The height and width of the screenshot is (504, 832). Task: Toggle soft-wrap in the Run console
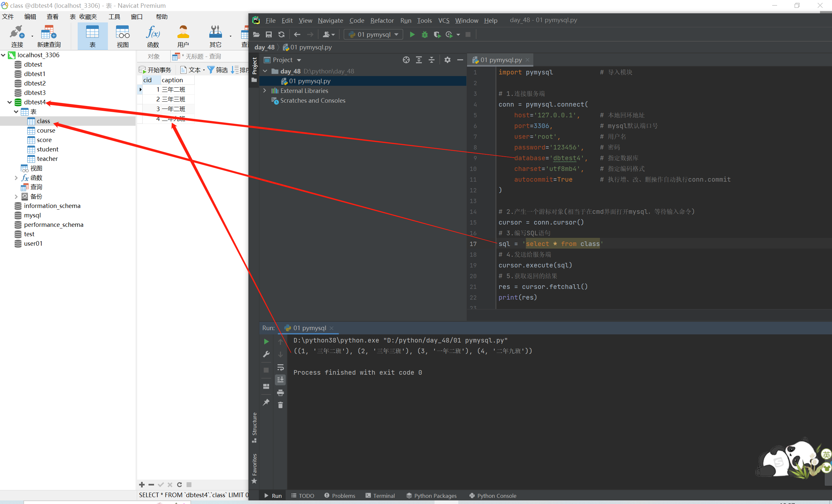280,367
